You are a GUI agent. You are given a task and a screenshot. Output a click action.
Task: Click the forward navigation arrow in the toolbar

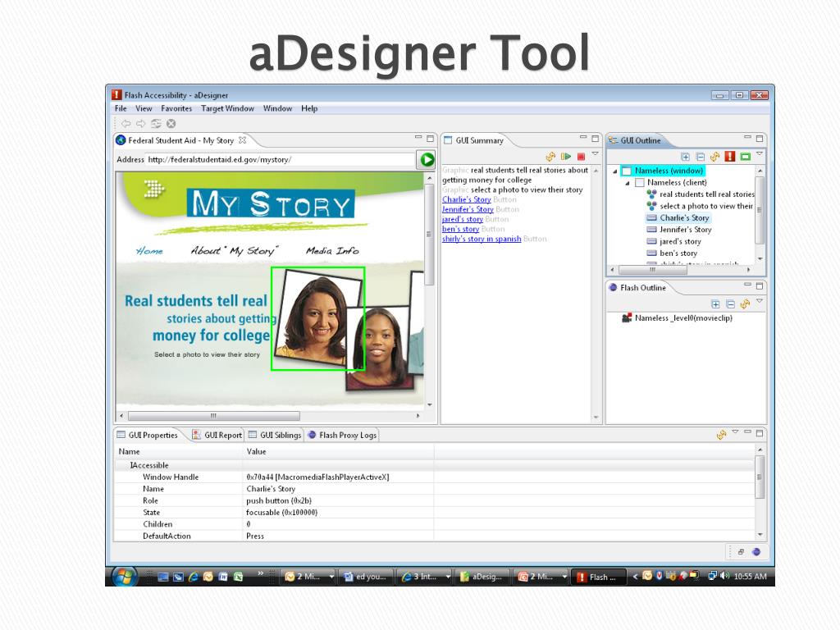point(140,124)
